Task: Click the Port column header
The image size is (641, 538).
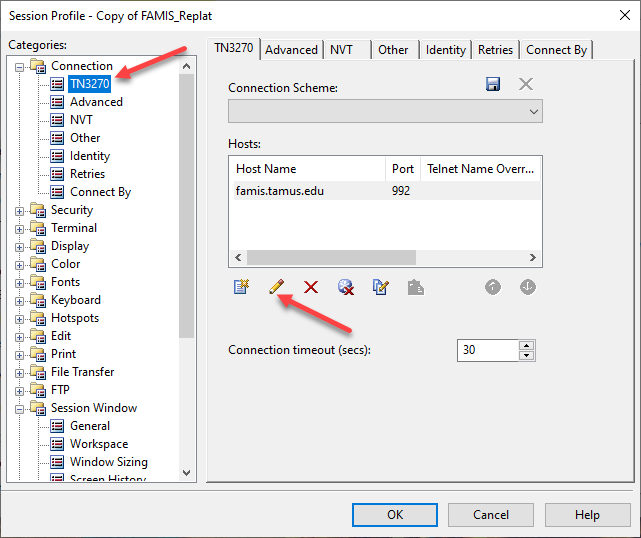Action: (403, 169)
